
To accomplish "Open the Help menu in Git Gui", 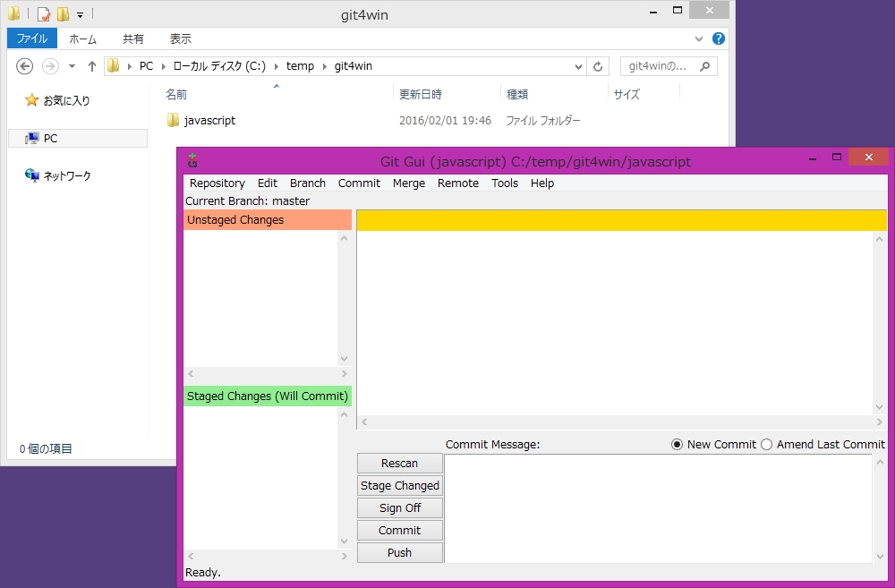I will pos(542,183).
